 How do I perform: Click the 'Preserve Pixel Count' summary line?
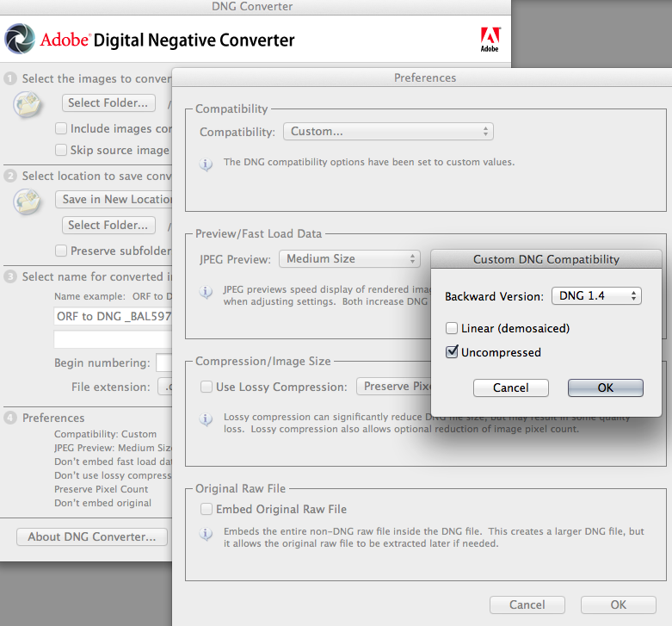[x=102, y=489]
